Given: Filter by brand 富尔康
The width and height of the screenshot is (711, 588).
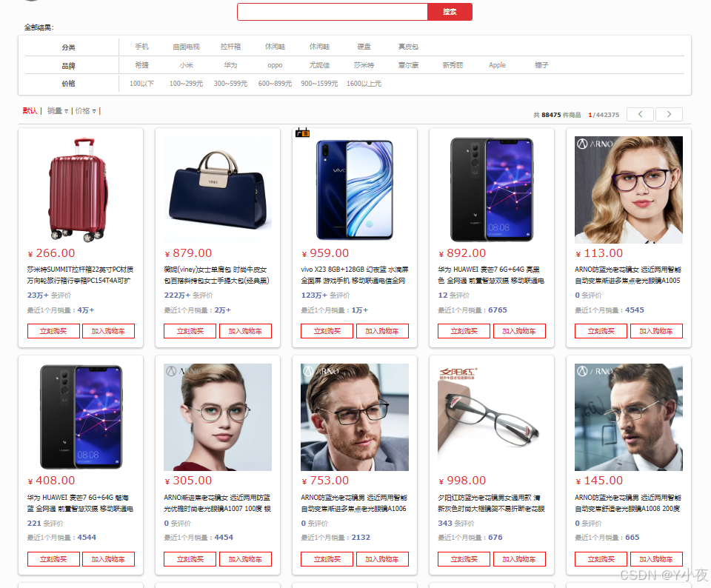Looking at the screenshot, I should (408, 65).
